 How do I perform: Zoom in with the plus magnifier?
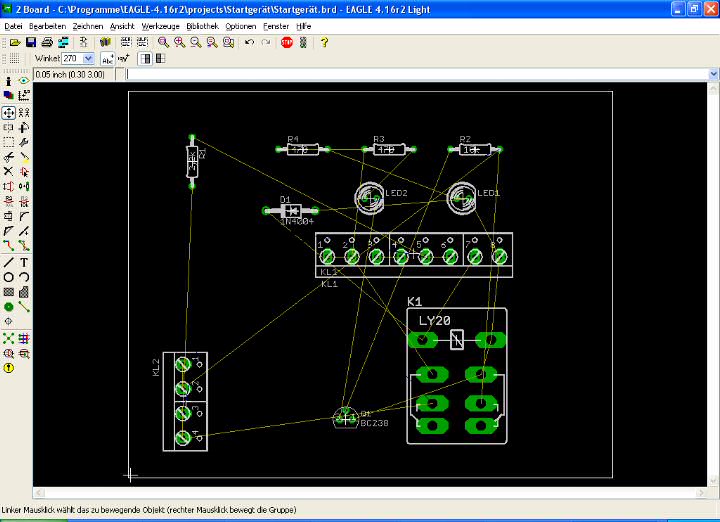pyautogui.click(x=180, y=43)
